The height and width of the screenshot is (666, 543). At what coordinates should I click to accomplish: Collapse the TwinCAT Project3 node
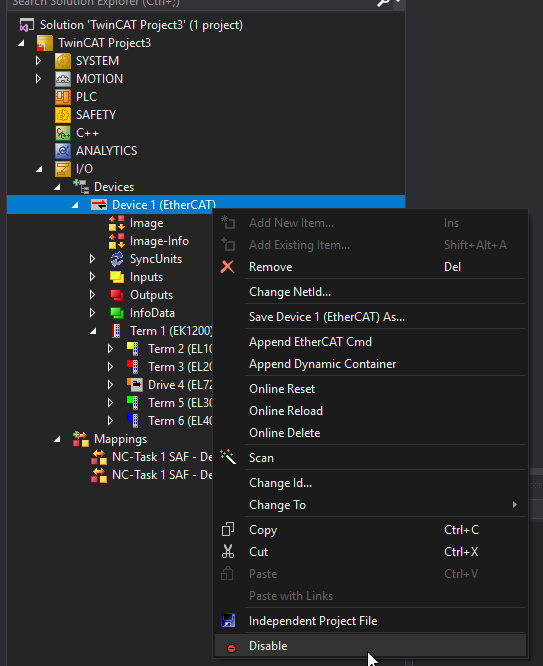21,43
